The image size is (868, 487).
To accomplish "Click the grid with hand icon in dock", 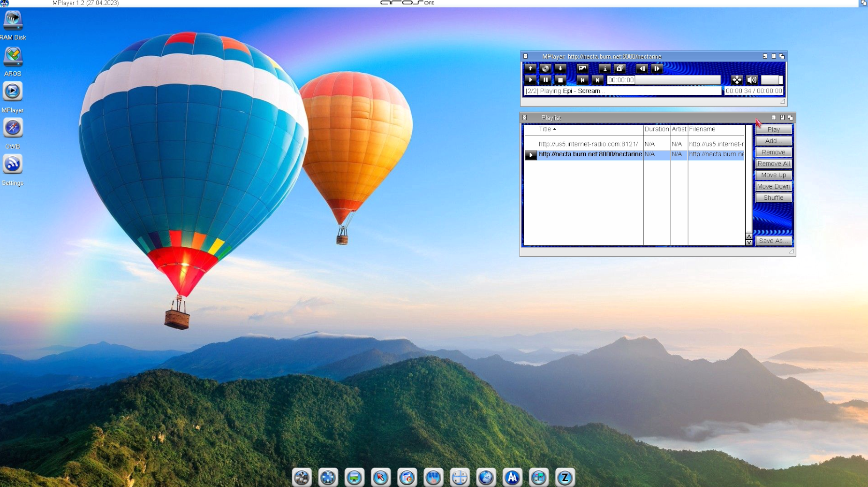I will 433,477.
